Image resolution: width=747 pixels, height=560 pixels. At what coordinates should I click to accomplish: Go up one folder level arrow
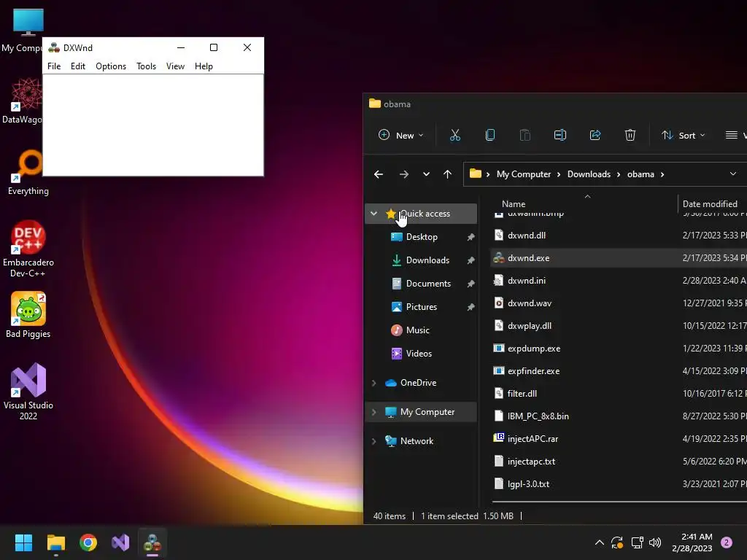(447, 174)
